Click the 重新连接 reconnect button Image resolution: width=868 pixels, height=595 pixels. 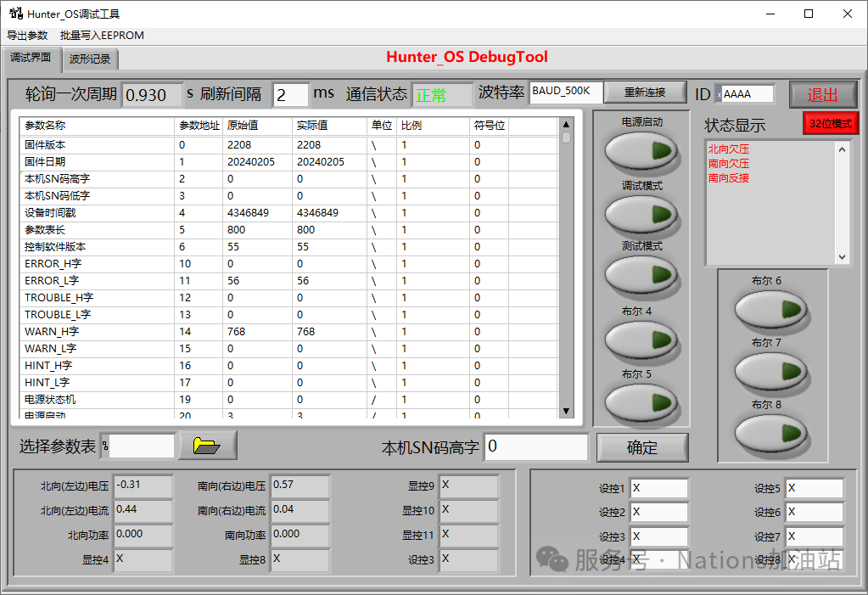644,92
